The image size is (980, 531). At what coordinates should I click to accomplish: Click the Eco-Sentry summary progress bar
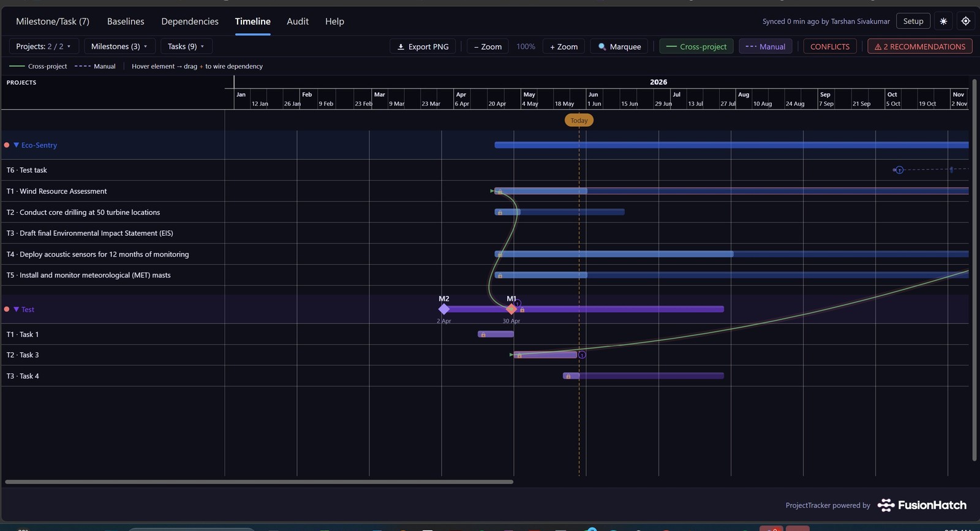pyautogui.click(x=731, y=145)
